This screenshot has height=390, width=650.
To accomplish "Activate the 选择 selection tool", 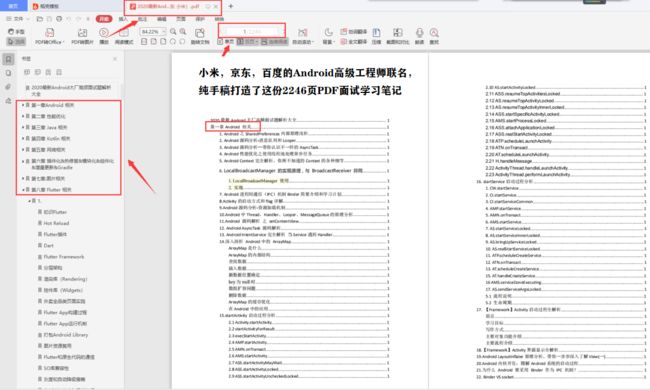I will pyautogui.click(x=16, y=41).
